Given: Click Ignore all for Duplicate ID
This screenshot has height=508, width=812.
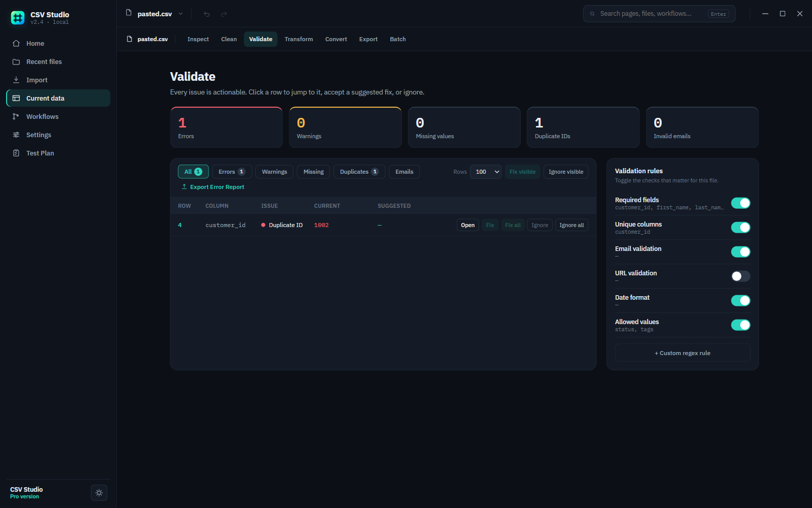Looking at the screenshot, I should (571, 225).
